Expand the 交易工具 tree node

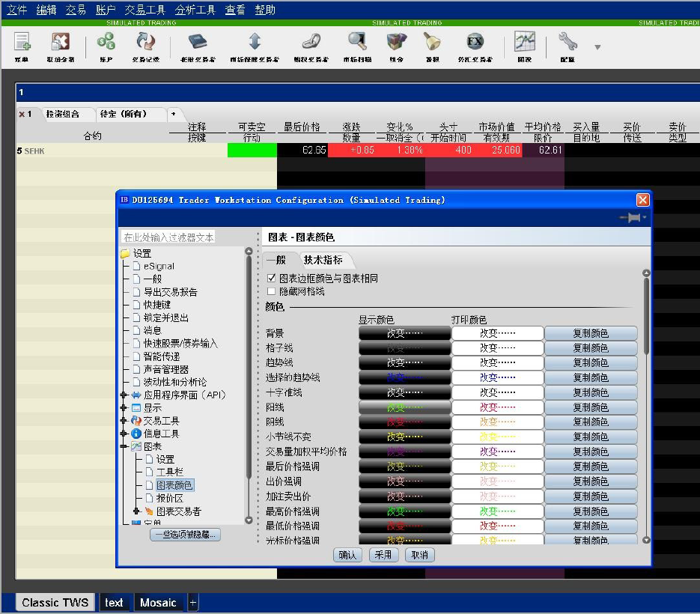[x=124, y=421]
